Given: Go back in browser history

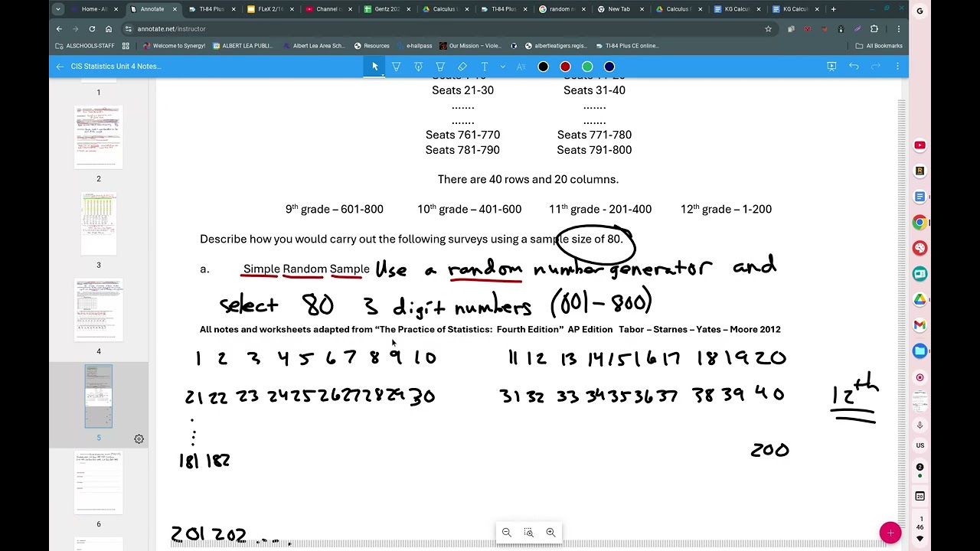Looking at the screenshot, I should click(59, 29).
